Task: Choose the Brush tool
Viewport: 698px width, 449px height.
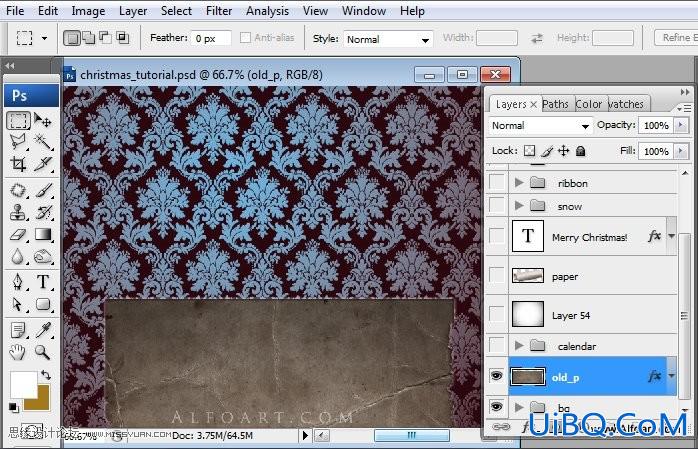Action: pyautogui.click(x=43, y=190)
